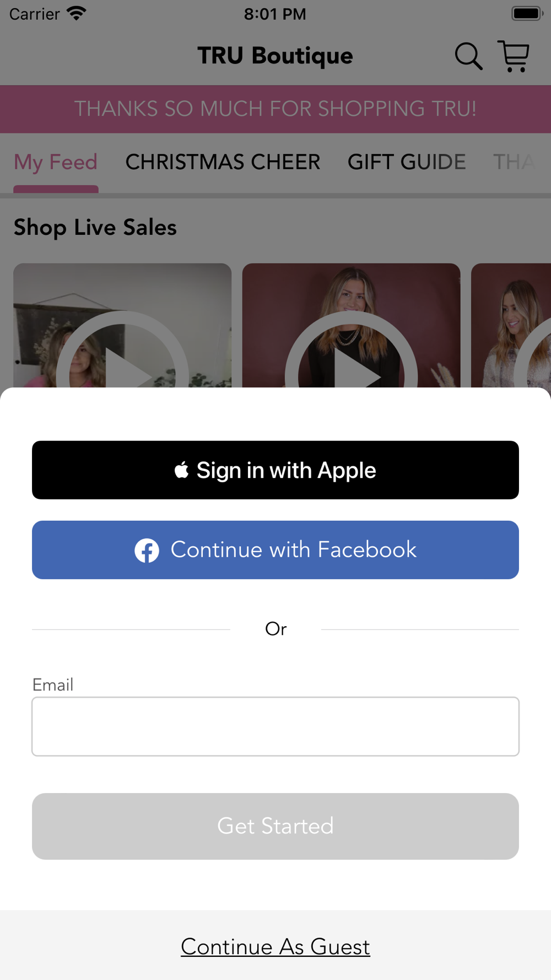Check the Wi-Fi status icon
This screenshot has width=551, height=980.
77,13
